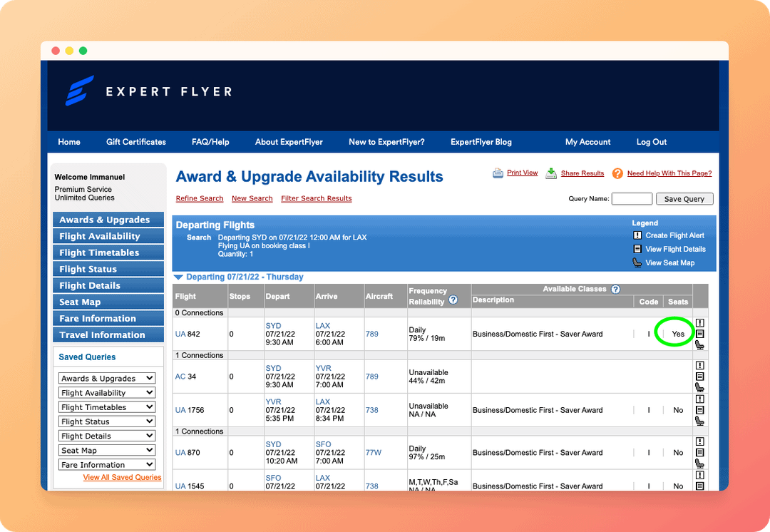Screen dimensions: 770x532
Task: Open the Flight Status saved queries dropdown
Action: pyautogui.click(x=106, y=421)
